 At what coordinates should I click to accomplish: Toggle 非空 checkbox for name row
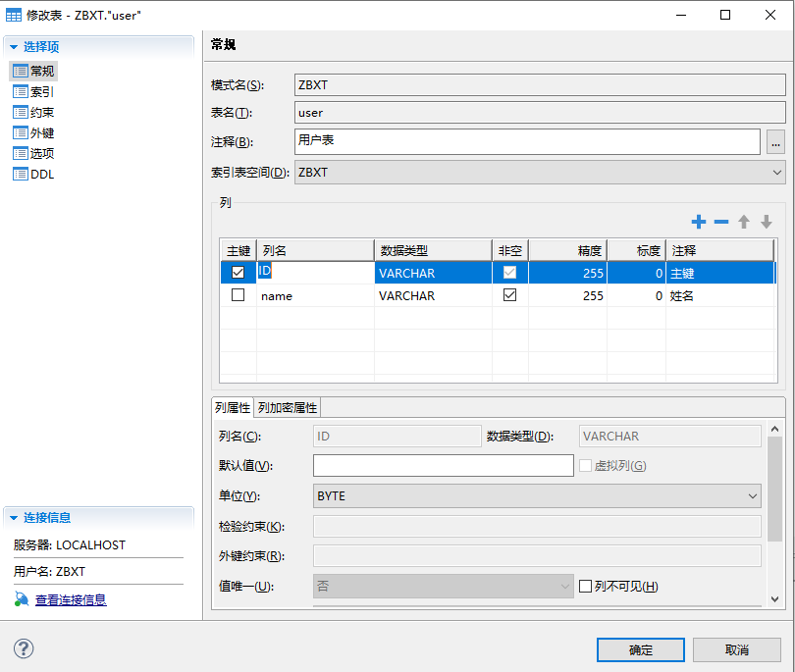[x=509, y=295]
